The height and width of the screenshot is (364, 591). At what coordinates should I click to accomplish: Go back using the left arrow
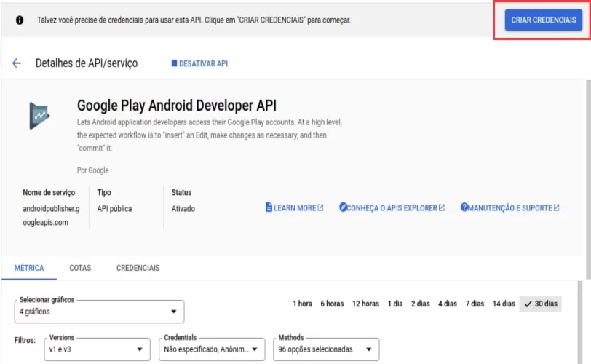click(17, 63)
